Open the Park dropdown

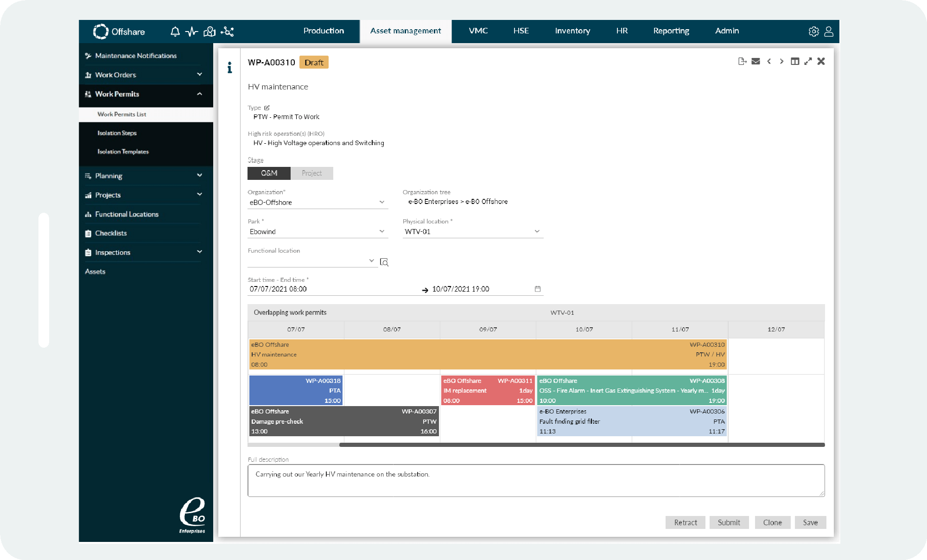pos(317,232)
